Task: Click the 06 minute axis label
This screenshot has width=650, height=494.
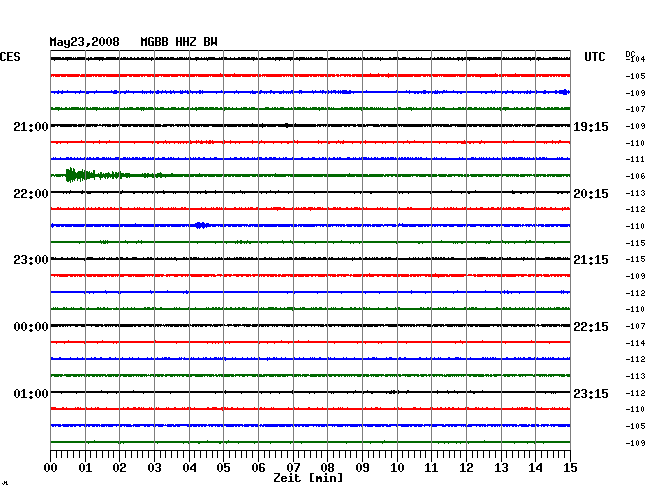Action: [x=258, y=468]
